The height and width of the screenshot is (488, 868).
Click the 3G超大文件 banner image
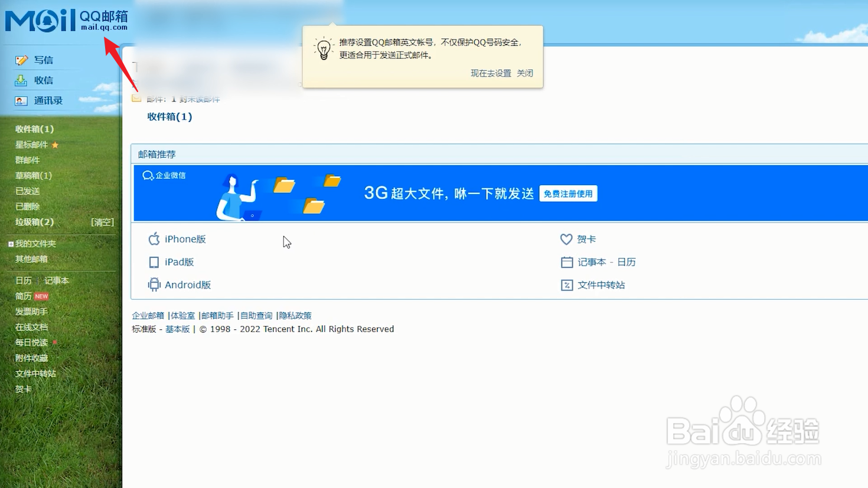click(501, 194)
